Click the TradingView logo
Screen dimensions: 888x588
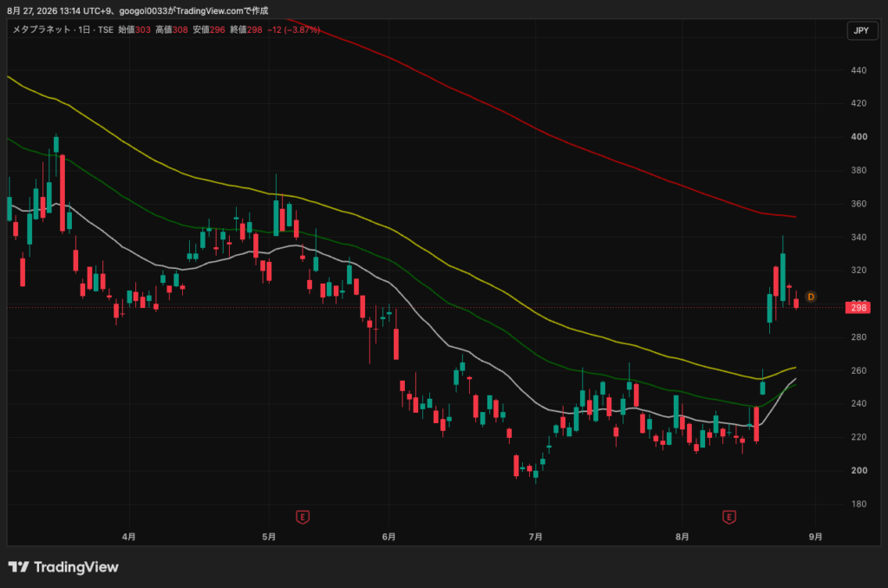coord(63,567)
